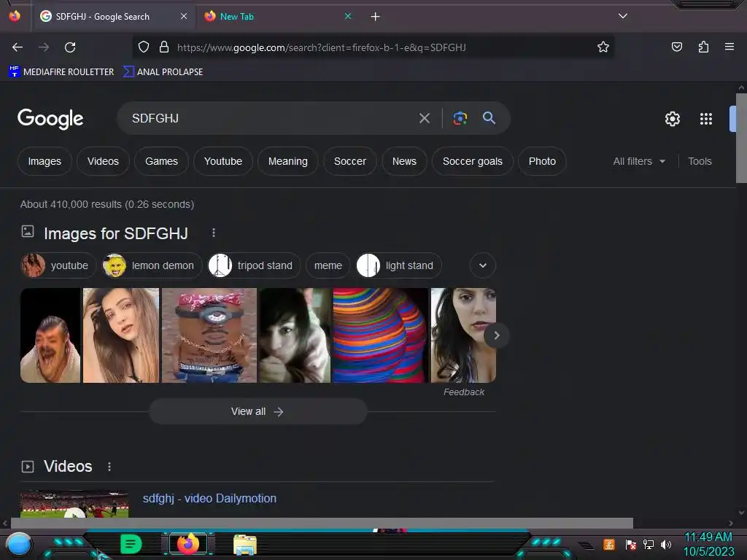The image size is (747, 560).
Task: Expand more image suggestion chips
Action: pos(483,265)
